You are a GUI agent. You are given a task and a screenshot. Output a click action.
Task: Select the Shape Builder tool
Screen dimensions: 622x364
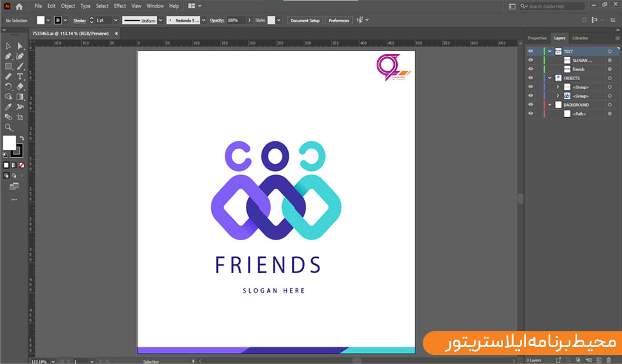click(x=9, y=96)
